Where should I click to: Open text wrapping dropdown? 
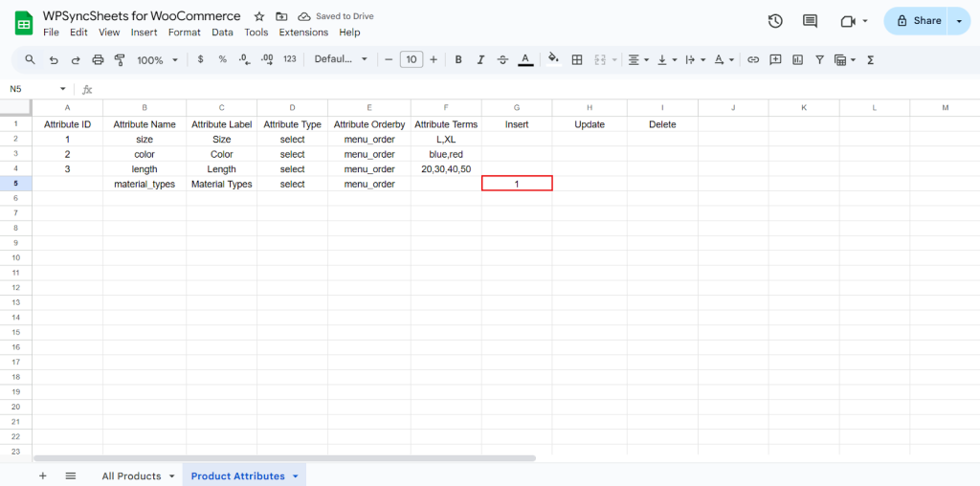[x=695, y=60]
